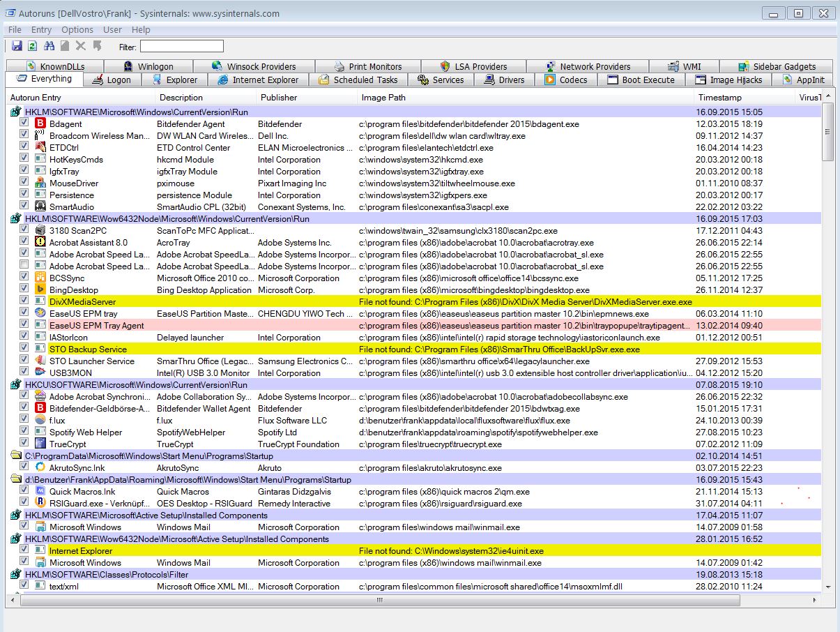Click the f.lux row icon
Viewport: 840px width, 632px height.
point(40,421)
